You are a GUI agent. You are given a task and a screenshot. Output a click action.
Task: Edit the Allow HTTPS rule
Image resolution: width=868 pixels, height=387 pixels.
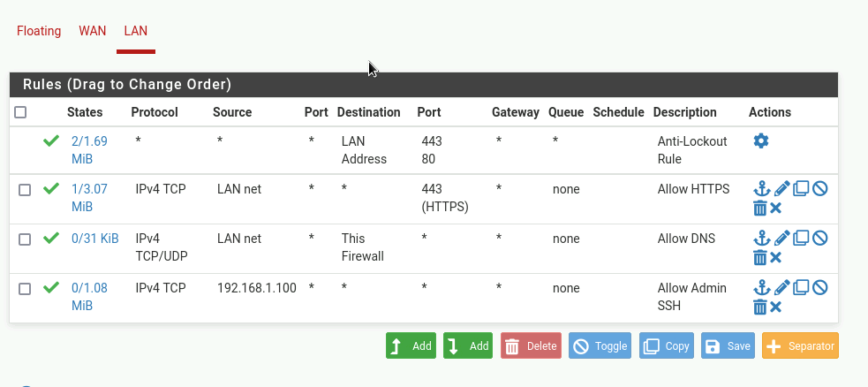point(781,189)
